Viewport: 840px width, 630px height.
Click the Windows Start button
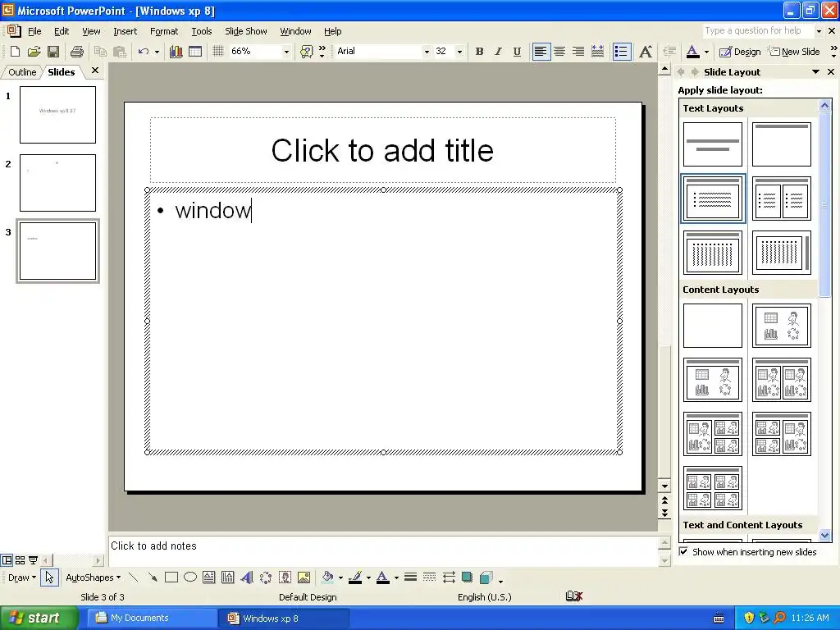point(39,618)
